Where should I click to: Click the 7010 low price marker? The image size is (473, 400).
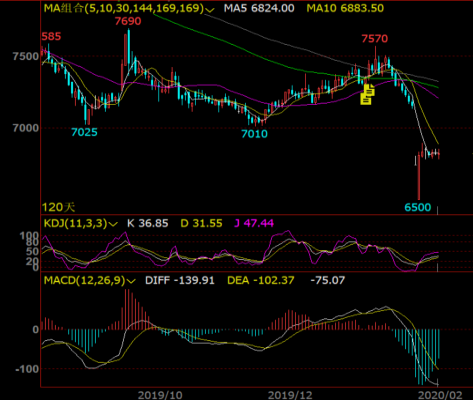click(x=254, y=134)
